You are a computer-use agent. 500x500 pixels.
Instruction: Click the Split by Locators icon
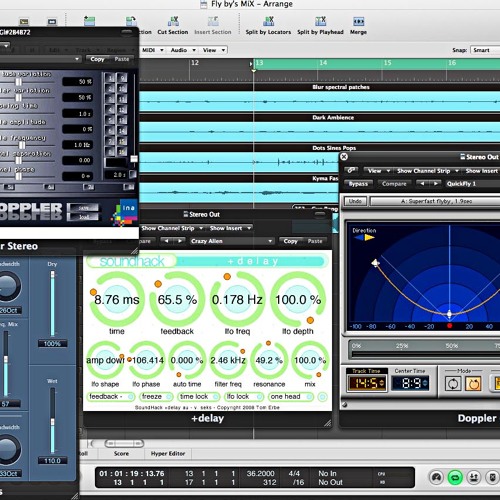pos(268,22)
